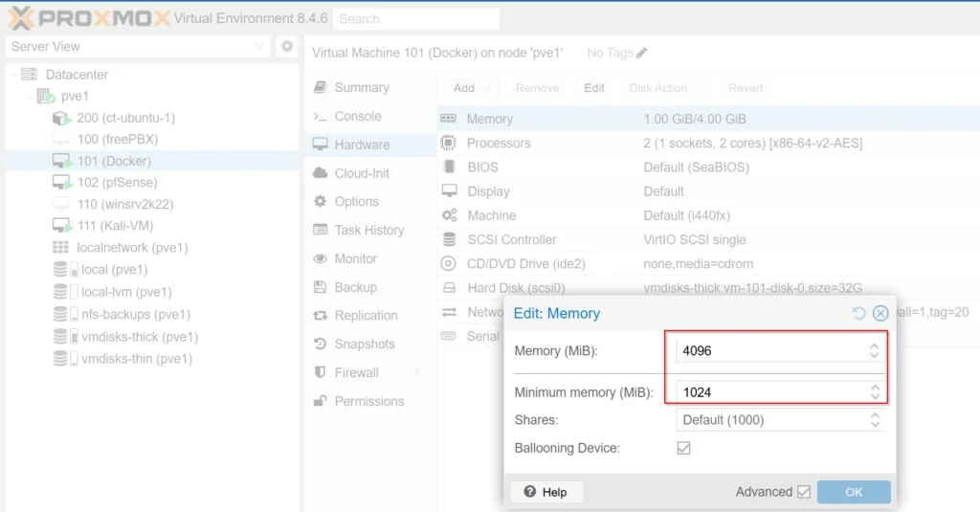
Task: Click the Hard Disk (scsi0) drive icon
Action: point(449,287)
